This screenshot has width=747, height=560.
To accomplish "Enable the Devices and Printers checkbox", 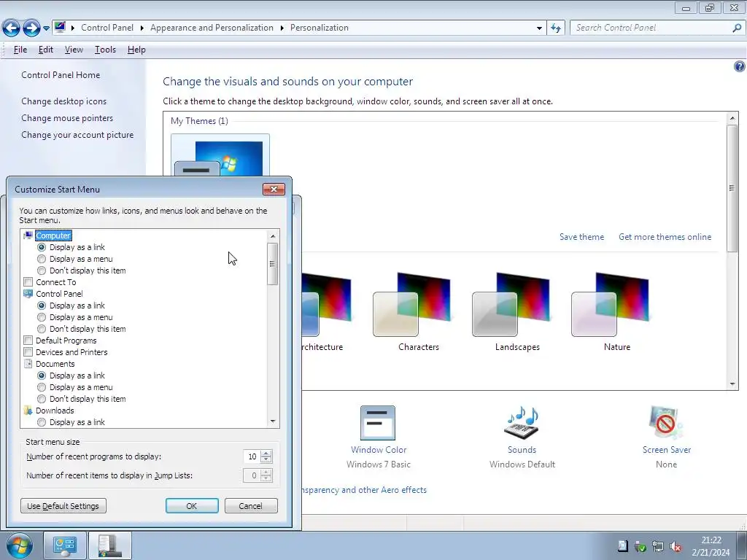I will [28, 352].
